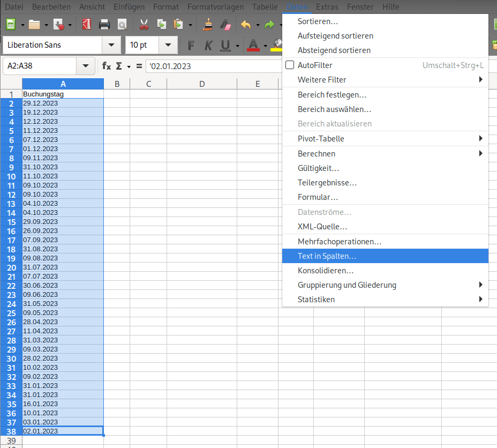Viewport: 497px width, 448px height.
Task: Expand the Name Box A2:A38 dropdown
Action: click(x=86, y=66)
